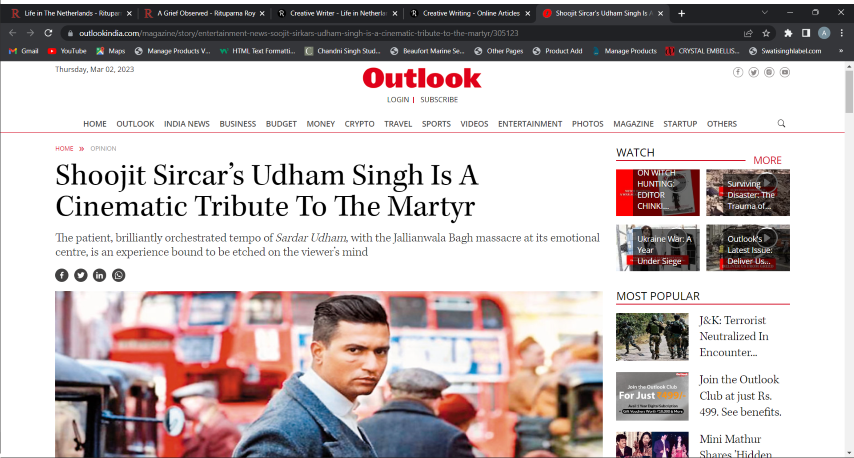
Task: Switch to Creative Writer tab
Action: click(x=337, y=14)
